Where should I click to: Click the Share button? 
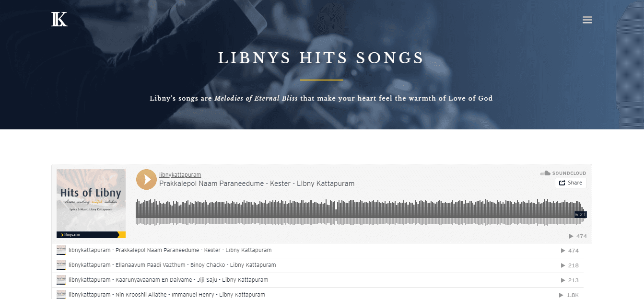(x=571, y=183)
